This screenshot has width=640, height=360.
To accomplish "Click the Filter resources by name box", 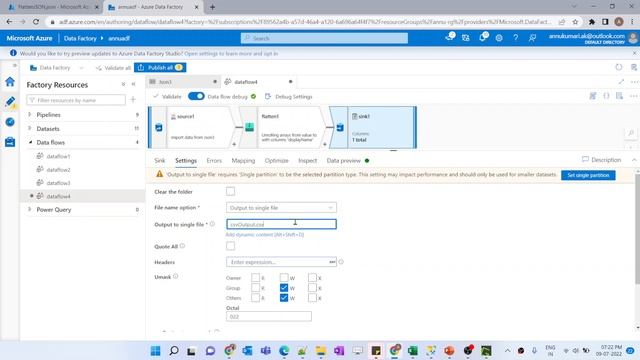I will 76,100.
